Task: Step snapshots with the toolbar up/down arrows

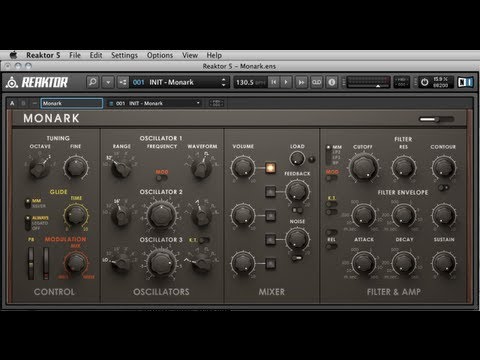Action: [x=224, y=82]
